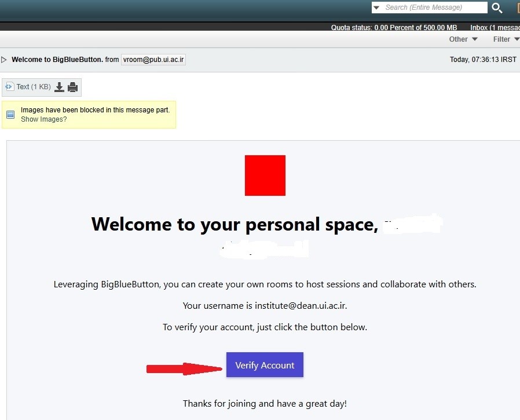
Task: Click the line starting Leveraging BigBlueButton
Action: [265, 284]
